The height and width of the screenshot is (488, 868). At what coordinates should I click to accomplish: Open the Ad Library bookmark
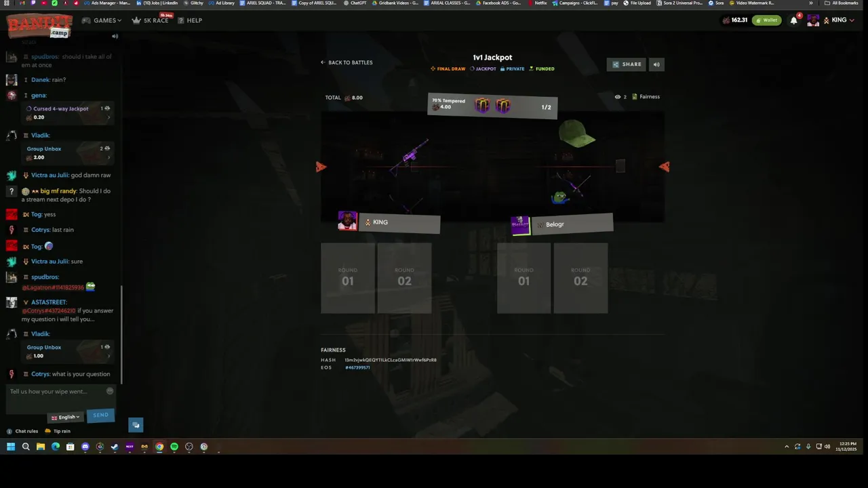222,3
